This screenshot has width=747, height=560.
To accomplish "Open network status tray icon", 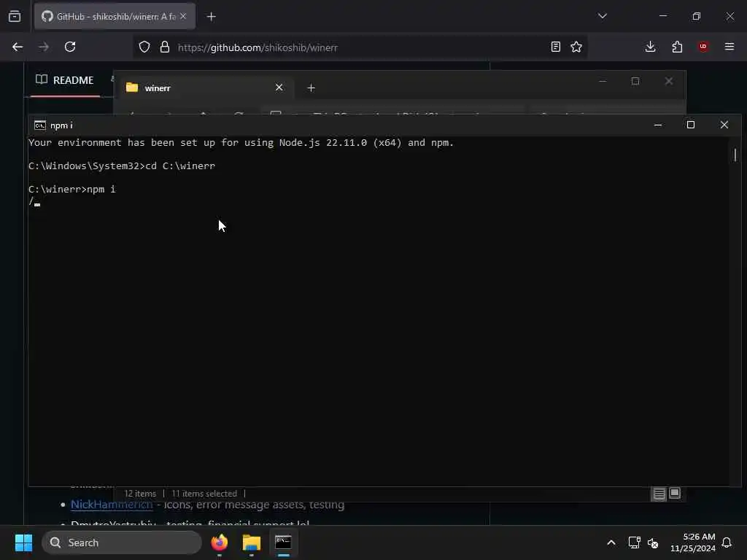I will tap(634, 542).
